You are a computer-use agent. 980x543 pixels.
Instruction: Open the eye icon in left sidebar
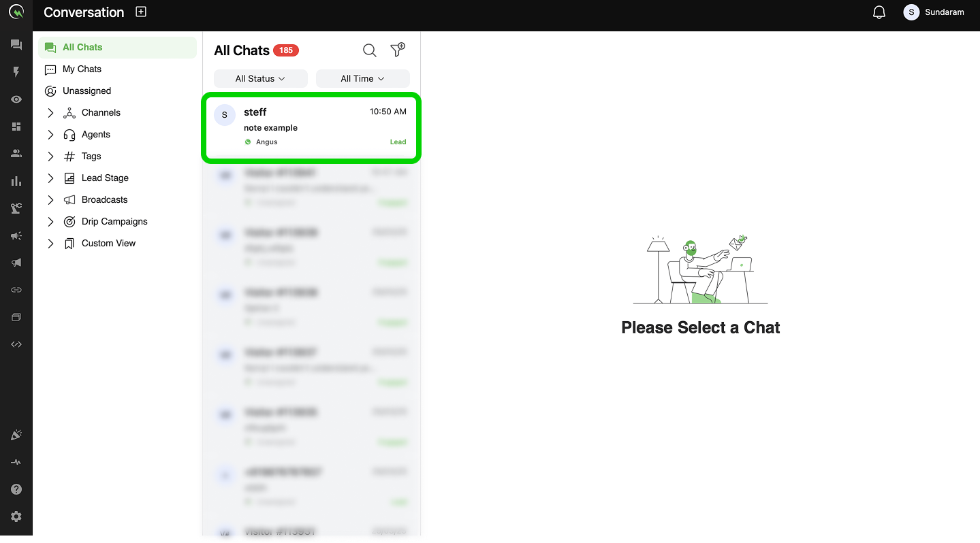tap(16, 99)
